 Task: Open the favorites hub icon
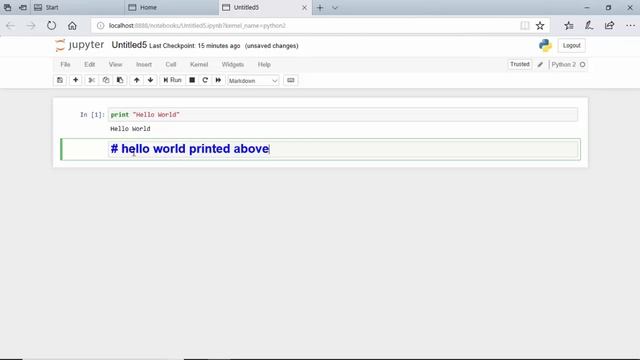569,26
